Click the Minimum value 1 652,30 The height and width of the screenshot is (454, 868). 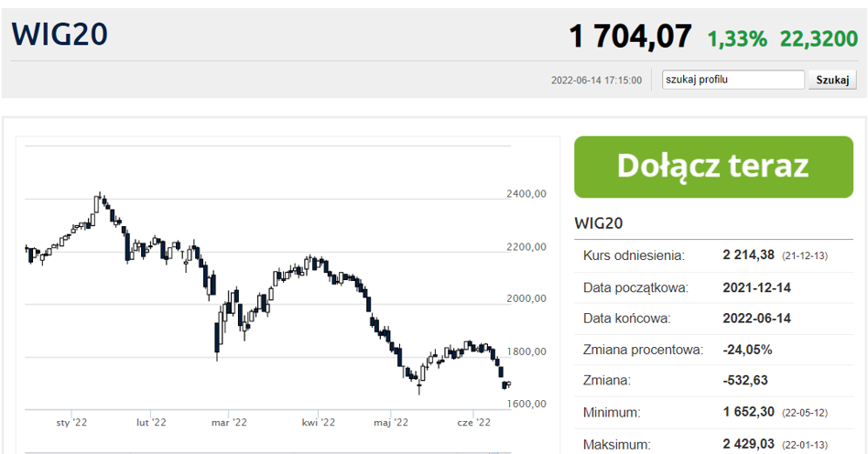tap(748, 412)
